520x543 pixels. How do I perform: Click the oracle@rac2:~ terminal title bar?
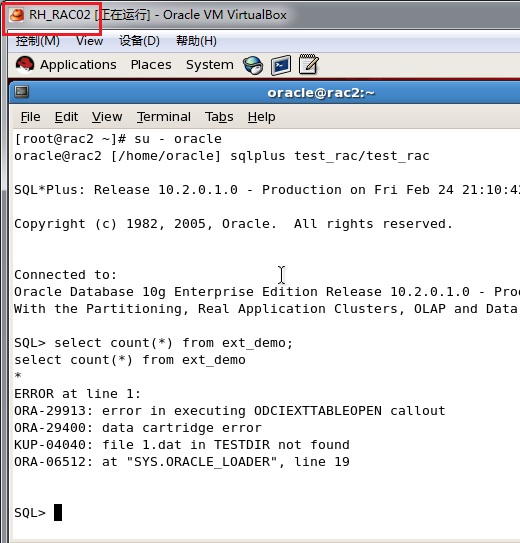(265, 92)
